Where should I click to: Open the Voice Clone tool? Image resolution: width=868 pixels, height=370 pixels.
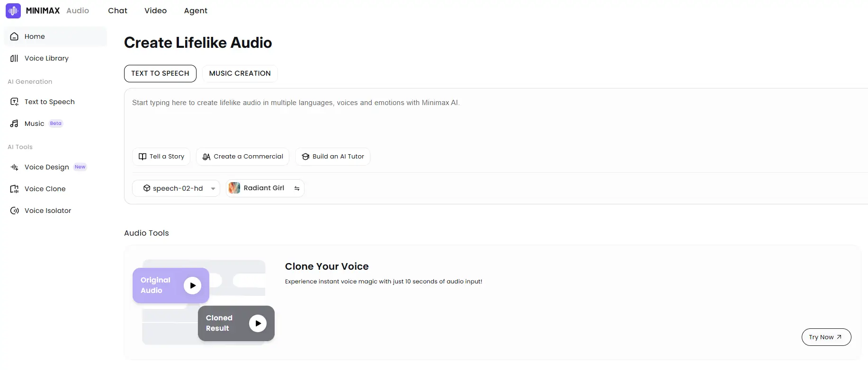(45, 189)
